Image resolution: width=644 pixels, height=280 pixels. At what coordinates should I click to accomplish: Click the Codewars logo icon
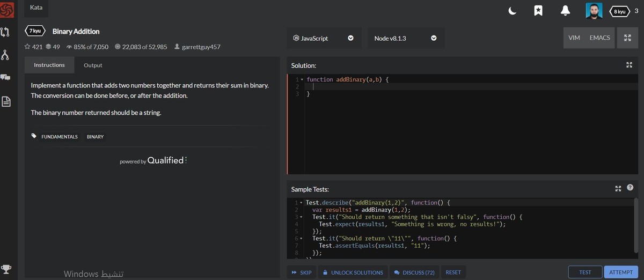(7, 9)
